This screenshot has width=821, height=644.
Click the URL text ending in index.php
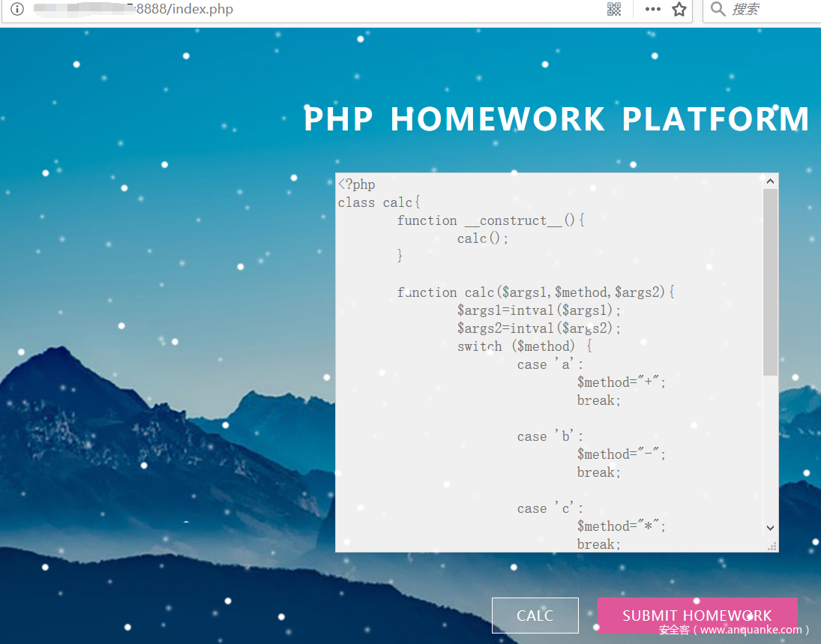184,9
